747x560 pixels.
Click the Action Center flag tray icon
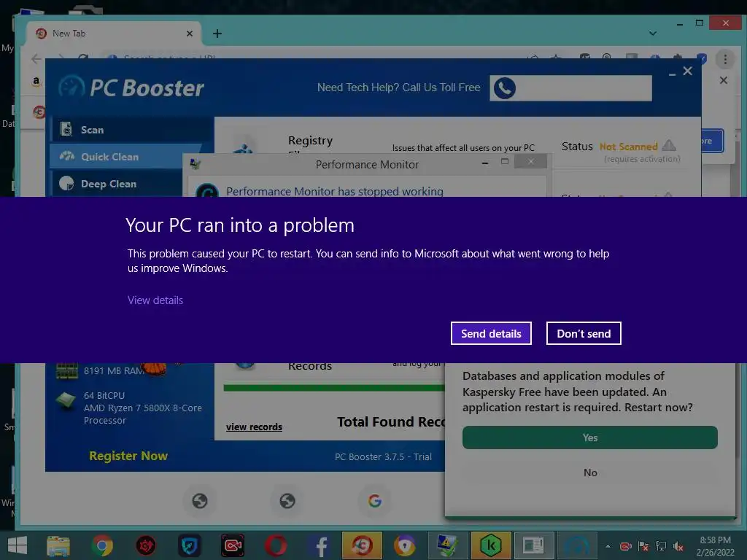(x=643, y=546)
